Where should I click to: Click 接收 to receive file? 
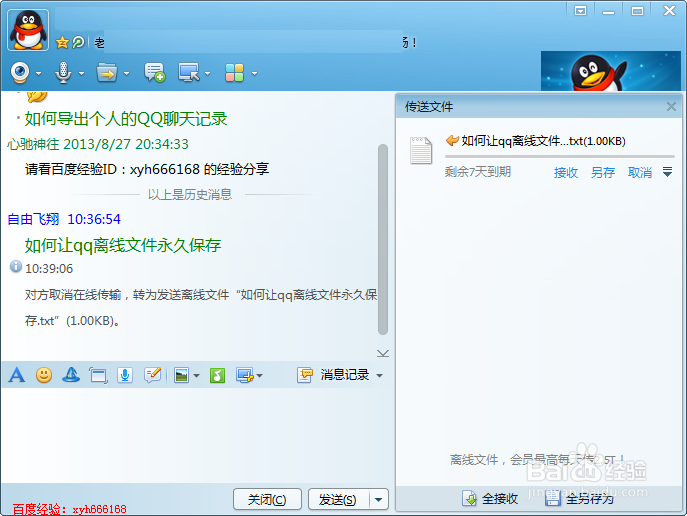coord(566,173)
